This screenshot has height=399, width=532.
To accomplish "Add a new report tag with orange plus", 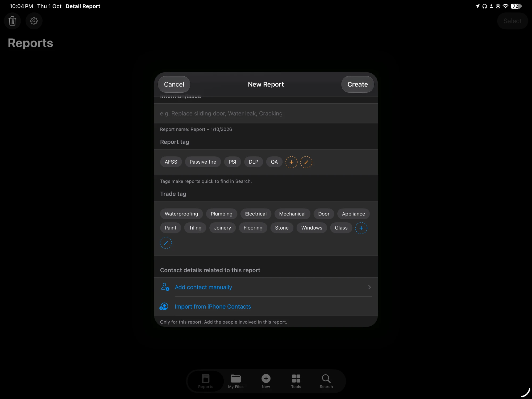I will pyautogui.click(x=291, y=162).
